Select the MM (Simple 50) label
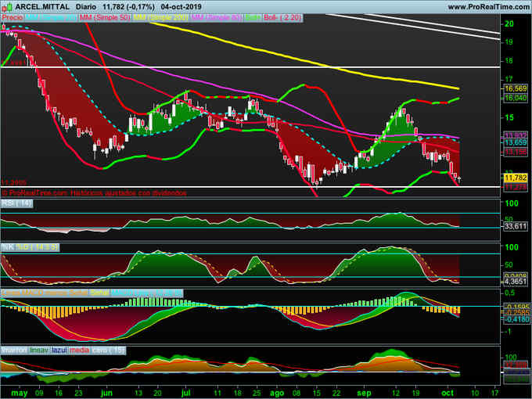Screen dimensions: 532x399 (105, 17)
